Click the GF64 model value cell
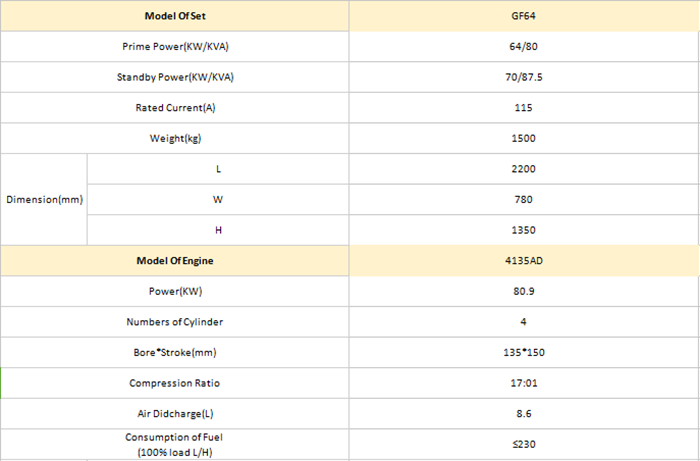The image size is (700, 461). 524,16
